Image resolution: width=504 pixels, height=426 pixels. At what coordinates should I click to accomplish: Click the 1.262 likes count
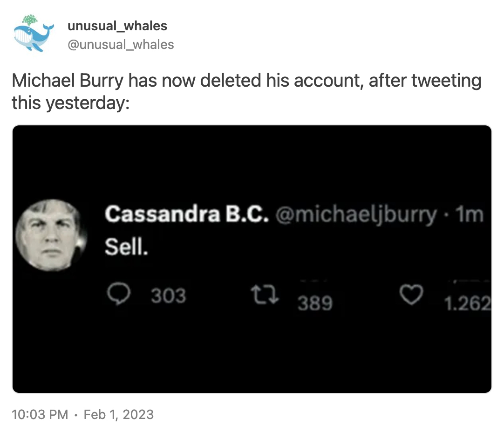click(467, 303)
